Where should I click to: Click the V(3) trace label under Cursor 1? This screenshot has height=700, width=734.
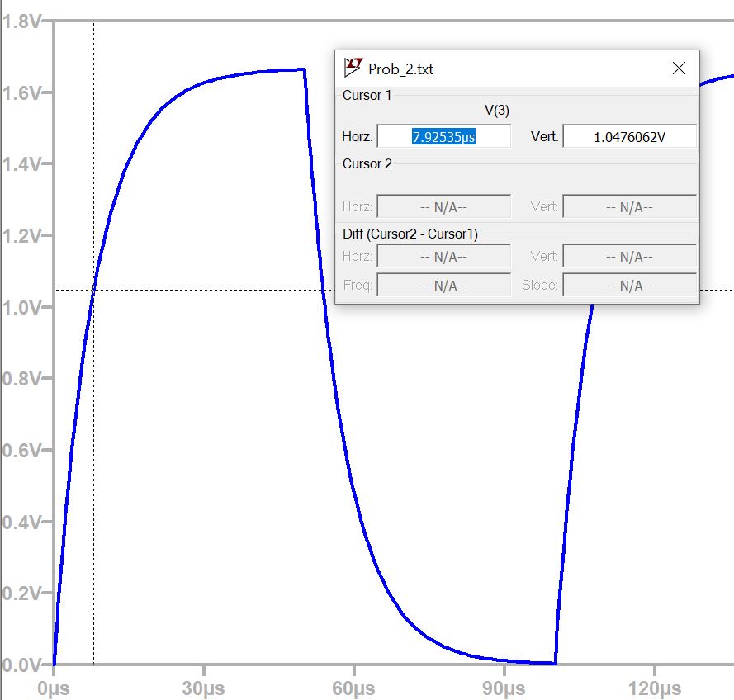[x=496, y=111]
